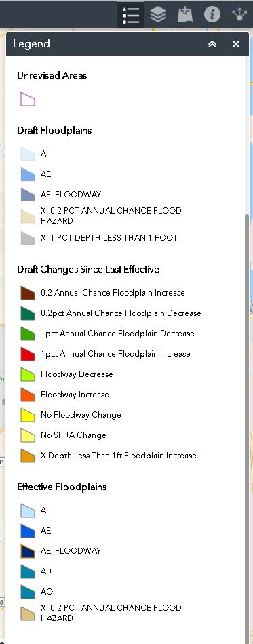
Task: Select the draft AE, FLOODWAY swatch
Action: (x=28, y=195)
